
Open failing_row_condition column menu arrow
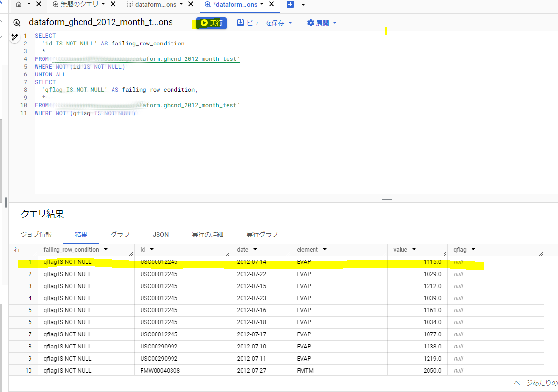[106, 250]
